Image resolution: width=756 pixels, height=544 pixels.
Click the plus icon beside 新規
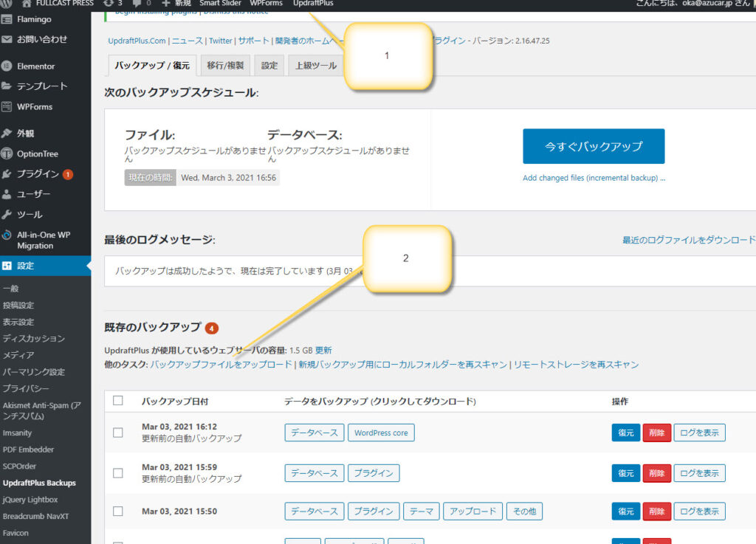coord(166,4)
